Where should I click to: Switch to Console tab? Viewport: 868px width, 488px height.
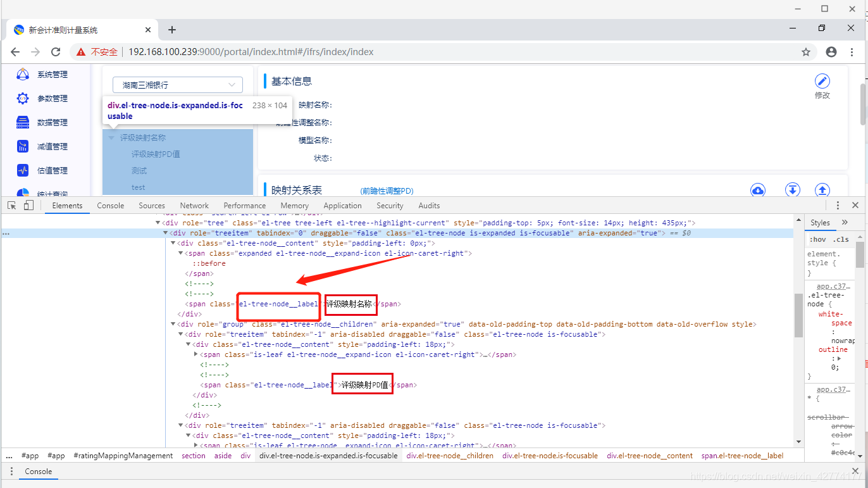111,206
